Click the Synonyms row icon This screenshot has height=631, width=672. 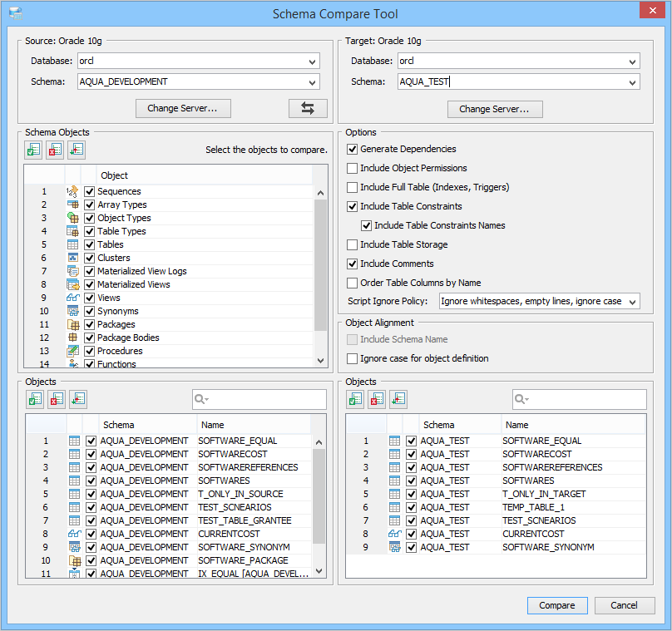tap(73, 311)
